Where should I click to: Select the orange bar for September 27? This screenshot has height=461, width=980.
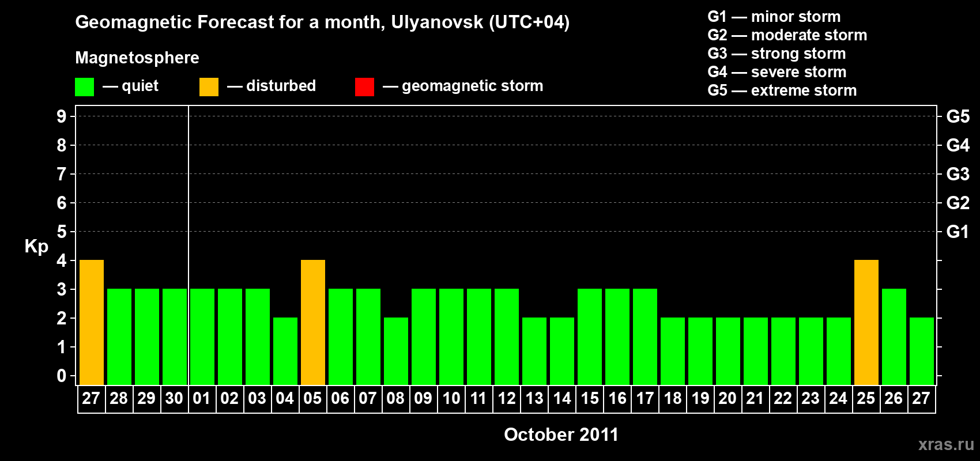tap(92, 323)
